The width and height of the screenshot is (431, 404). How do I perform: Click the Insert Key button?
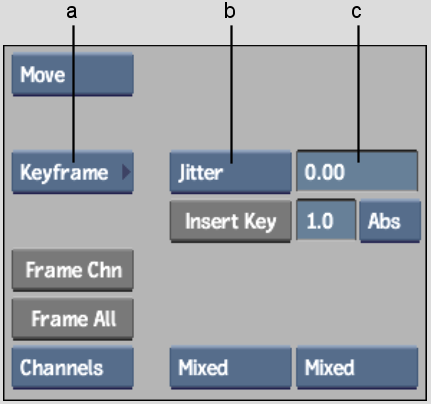coord(230,221)
